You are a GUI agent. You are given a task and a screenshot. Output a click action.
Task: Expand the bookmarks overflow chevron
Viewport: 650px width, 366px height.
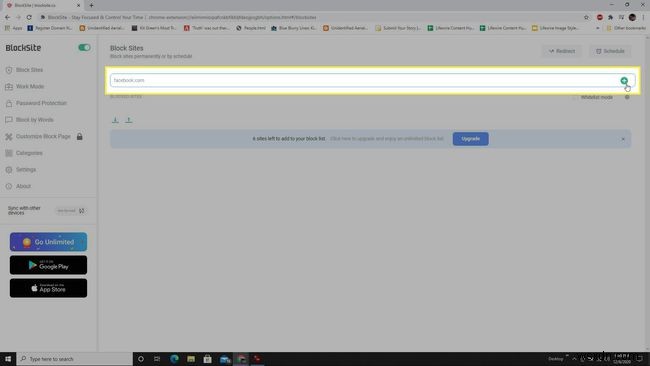click(597, 28)
